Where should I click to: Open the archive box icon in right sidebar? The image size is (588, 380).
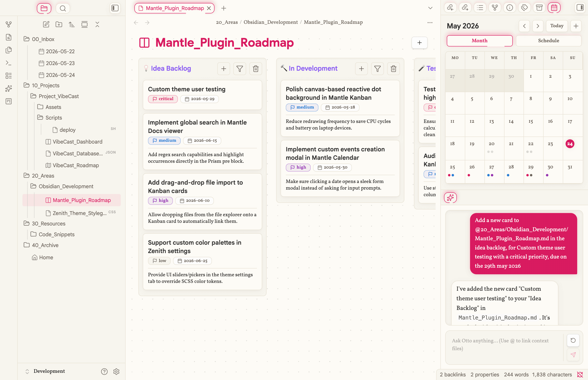click(539, 8)
